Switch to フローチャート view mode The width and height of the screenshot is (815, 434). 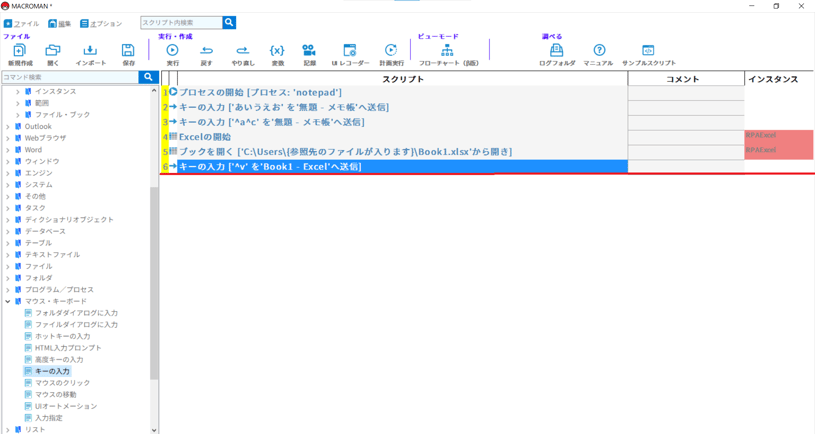pos(447,53)
